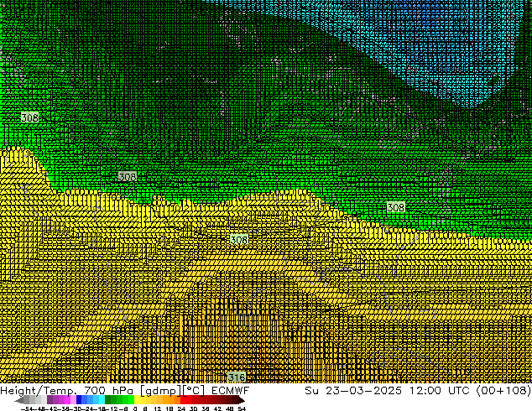Image resolution: width=532 pixels, height=411 pixels.
Task: Click the dark maroon legend swatch near 54
Action: (x=236, y=399)
